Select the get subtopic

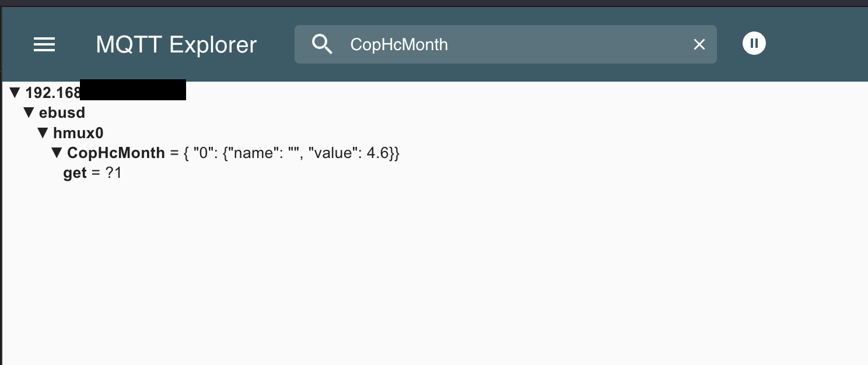pyautogui.click(x=75, y=173)
